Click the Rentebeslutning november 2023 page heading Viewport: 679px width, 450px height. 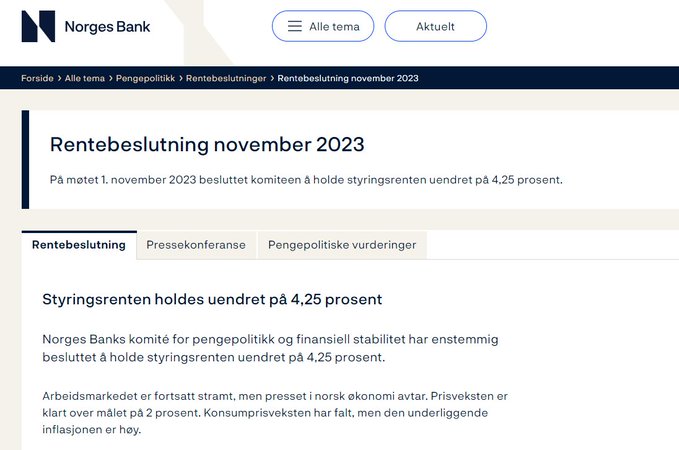207,144
